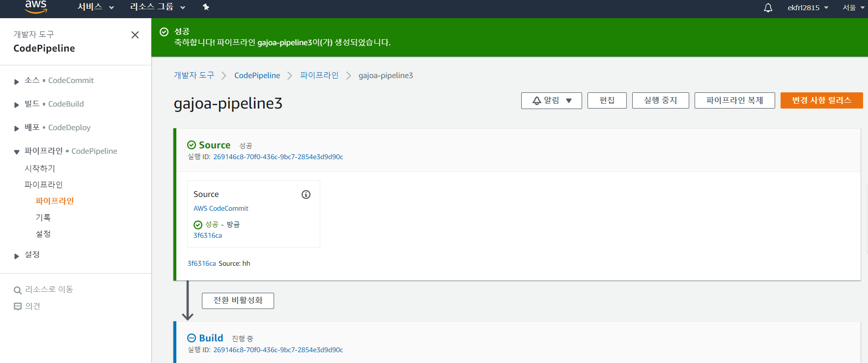Open Build stage execution ID link
The image size is (868, 363).
[x=278, y=350]
